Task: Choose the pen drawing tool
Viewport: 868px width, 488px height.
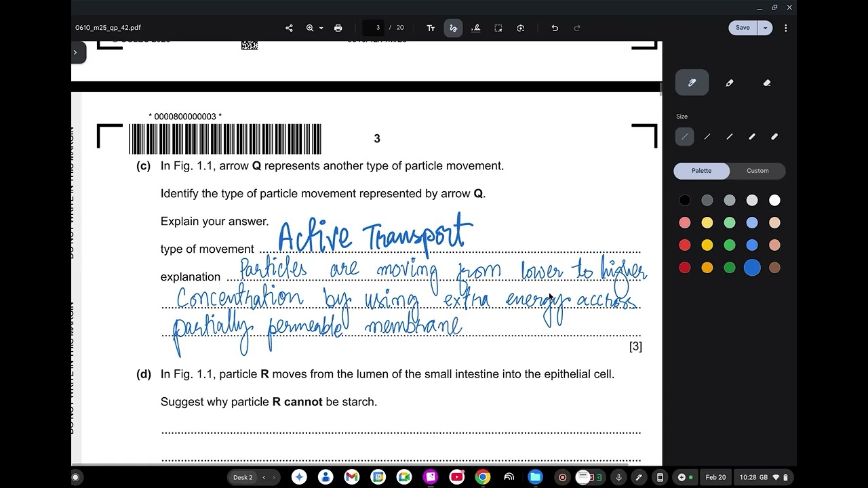Action: point(692,83)
